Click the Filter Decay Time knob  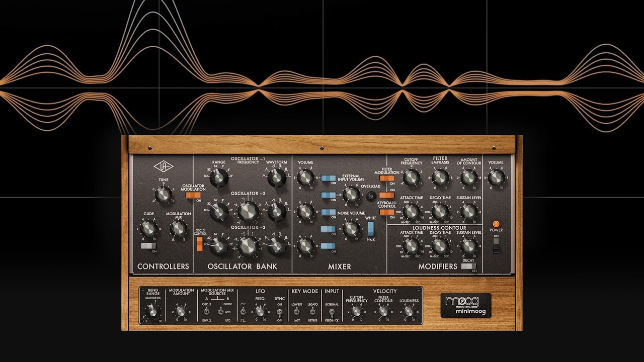click(440, 212)
